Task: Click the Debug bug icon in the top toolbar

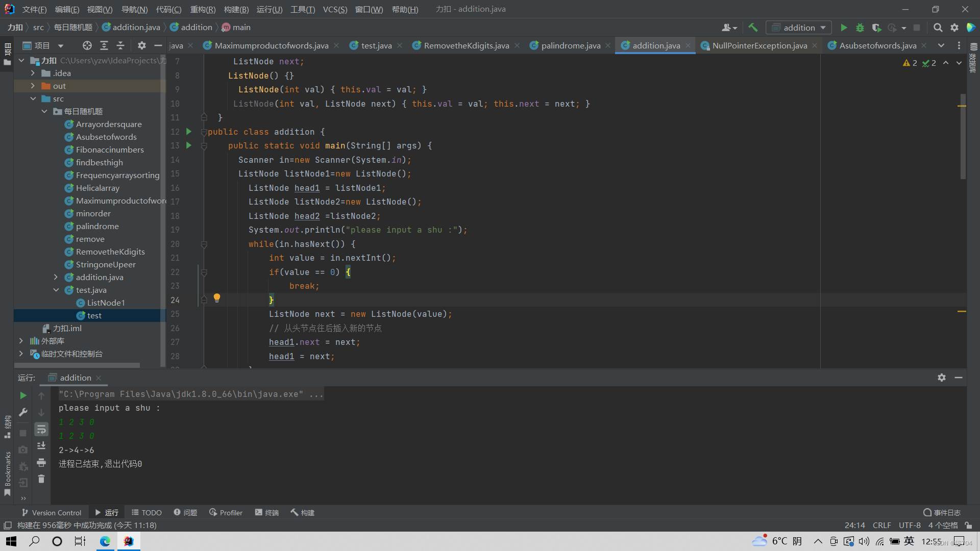Action: pos(860,28)
